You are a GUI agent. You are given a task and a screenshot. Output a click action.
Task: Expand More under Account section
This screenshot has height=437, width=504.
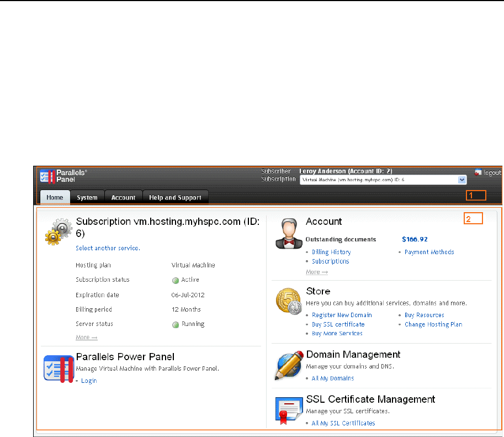click(x=317, y=272)
